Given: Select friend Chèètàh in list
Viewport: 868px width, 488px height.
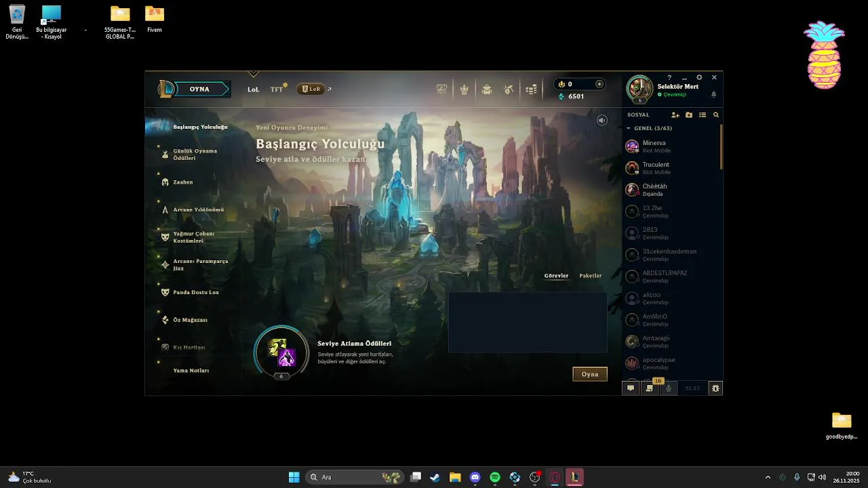Looking at the screenshot, I should point(671,190).
